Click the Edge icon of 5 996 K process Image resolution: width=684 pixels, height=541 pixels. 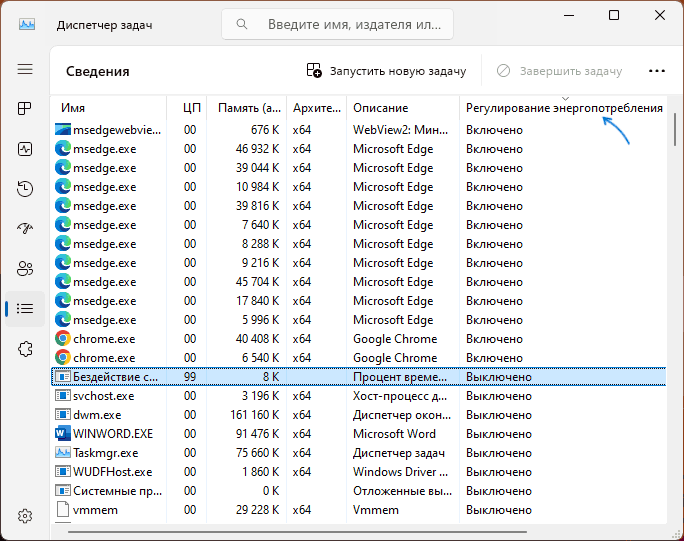63,320
